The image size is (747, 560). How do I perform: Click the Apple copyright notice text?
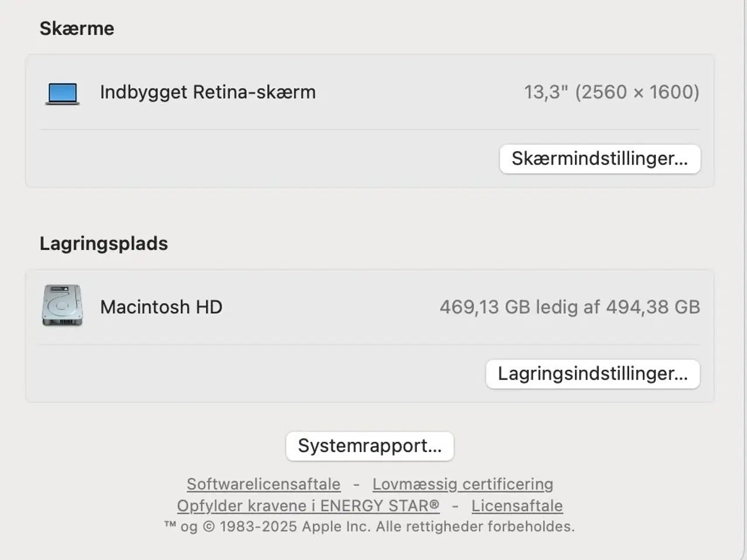[369, 526]
